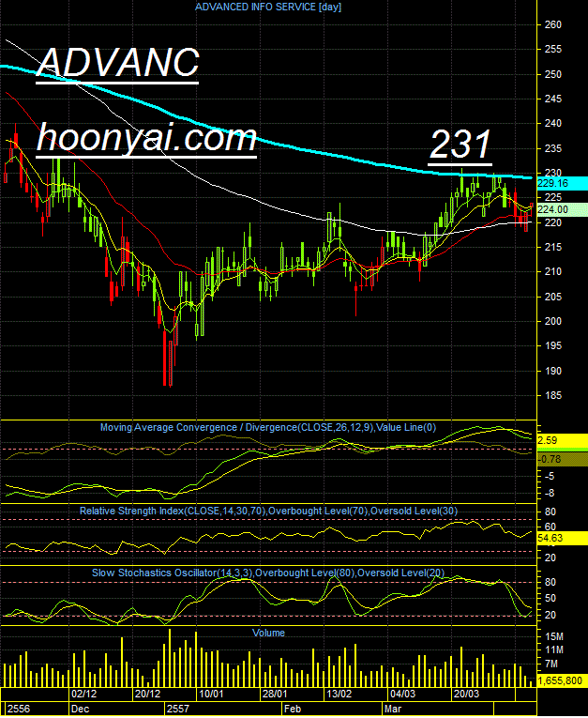Click the 185 price axis label
The height and width of the screenshot is (718, 588).
pyautogui.click(x=553, y=396)
